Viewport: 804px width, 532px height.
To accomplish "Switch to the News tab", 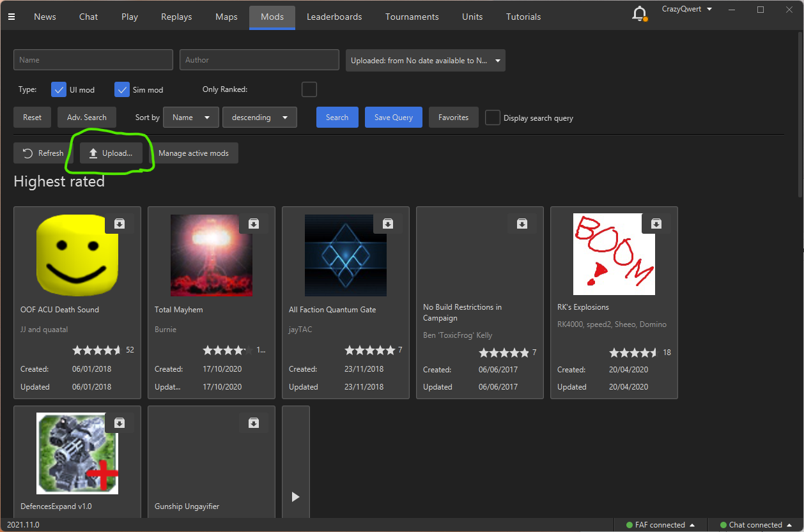I will 45,17.
